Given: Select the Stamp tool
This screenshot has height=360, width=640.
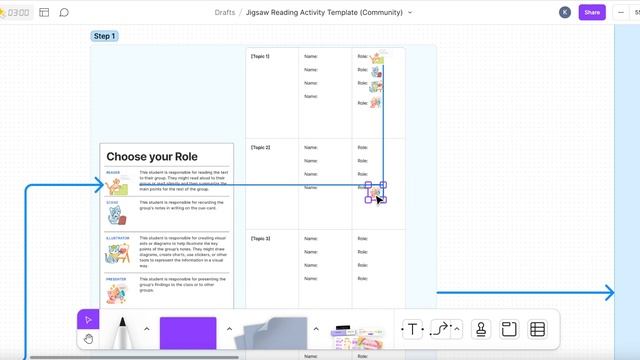Looking at the screenshot, I should pos(481,329).
